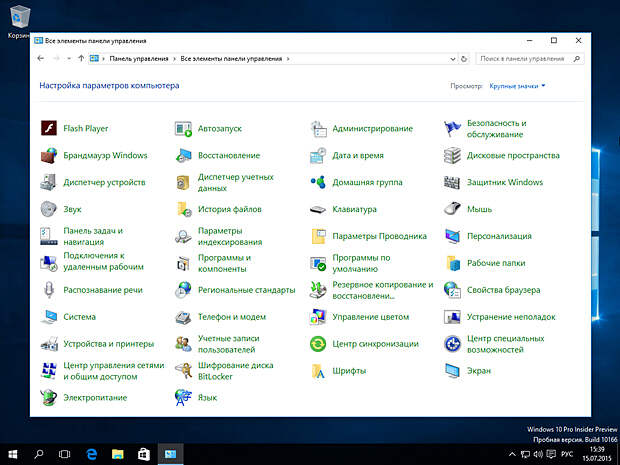Screen dimensions: 620x465
Task: Click the Панель управления breadcrumb
Action: pyautogui.click(x=139, y=59)
